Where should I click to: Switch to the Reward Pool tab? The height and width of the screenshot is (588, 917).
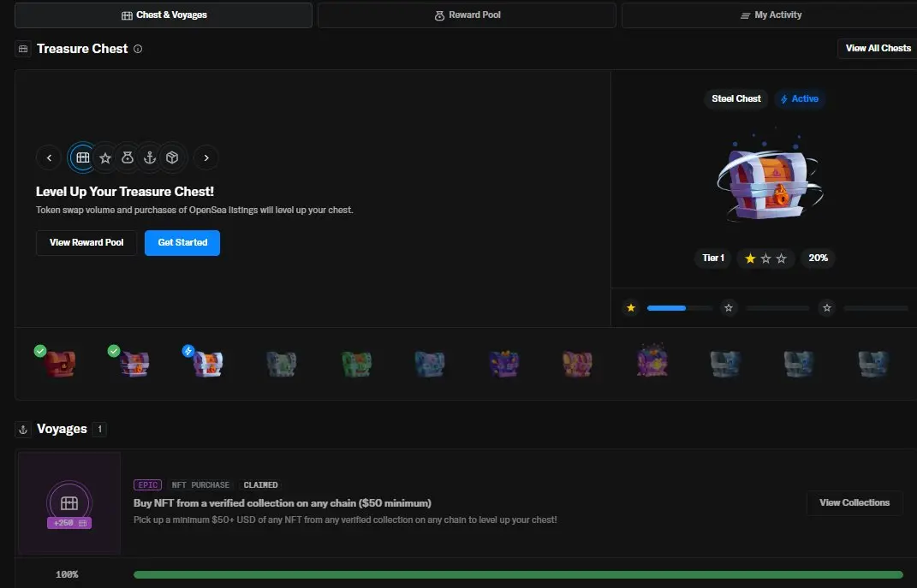[x=467, y=15]
